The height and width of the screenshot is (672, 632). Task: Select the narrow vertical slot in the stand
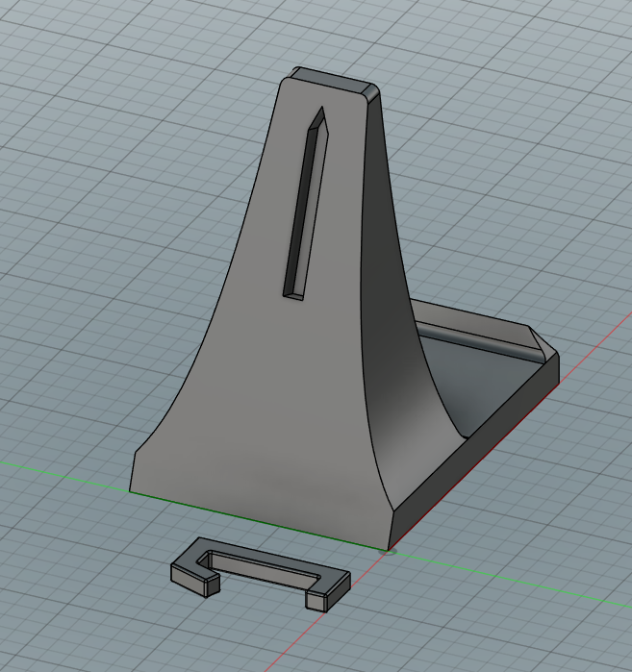[306, 204]
